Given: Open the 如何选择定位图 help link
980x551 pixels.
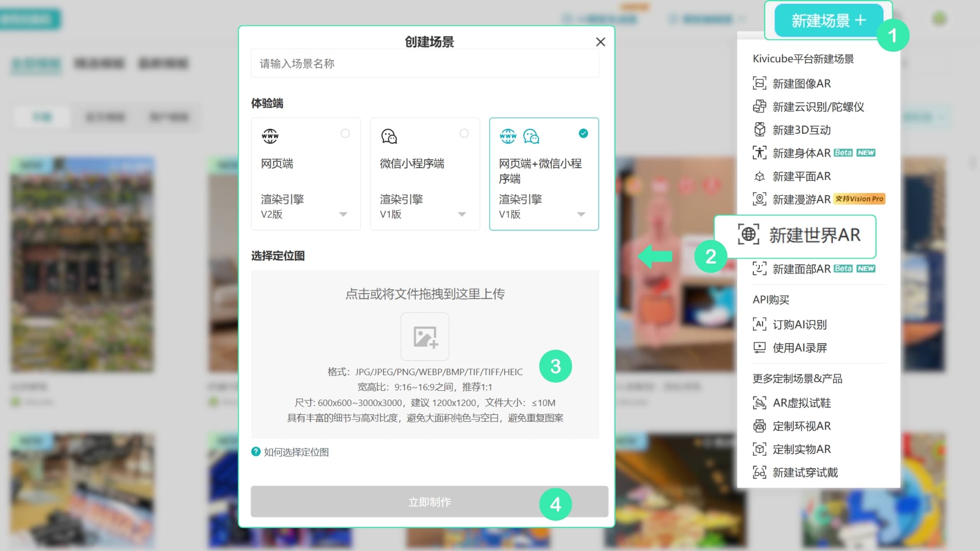Looking at the screenshot, I should pos(296,452).
